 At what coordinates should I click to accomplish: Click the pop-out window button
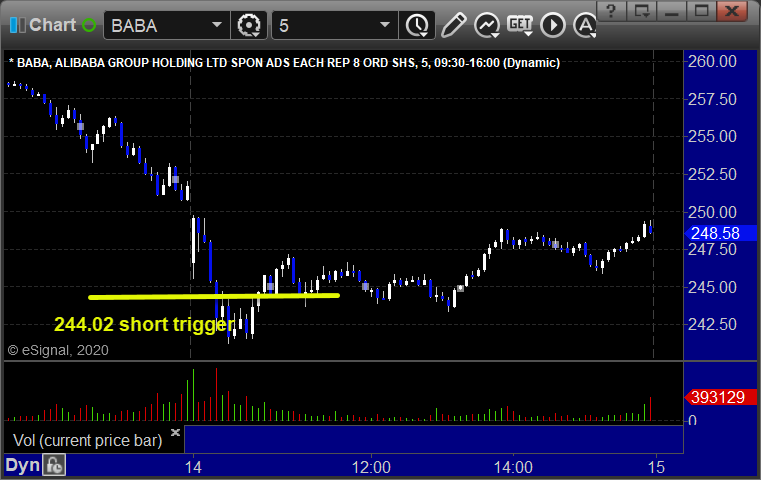point(642,11)
